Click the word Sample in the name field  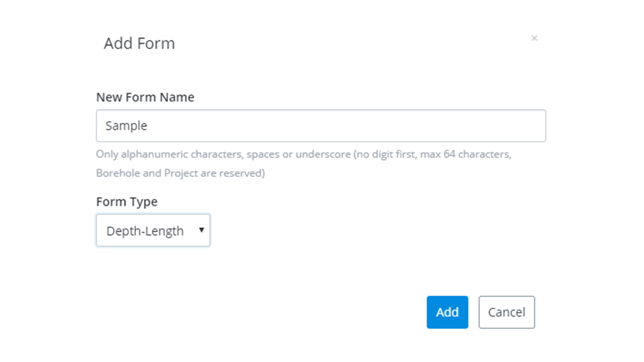(x=126, y=126)
